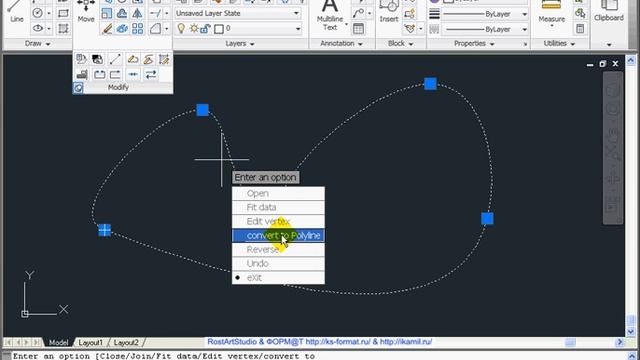This screenshot has height=360, width=640.
Task: Switch to the Layout2 tab
Action: [x=126, y=342]
